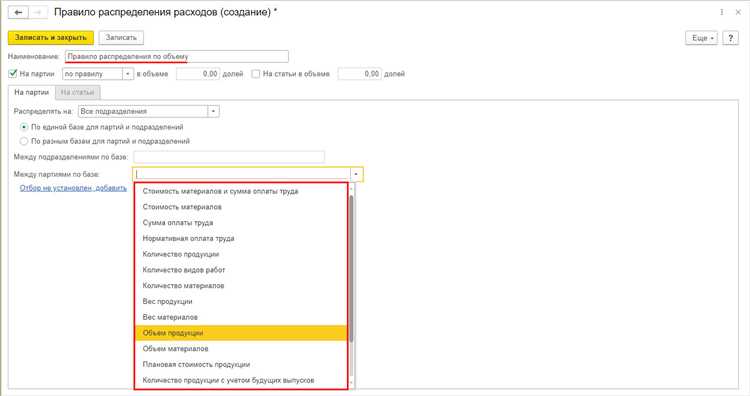Choose Вес продукции option
Image resolution: width=750 pixels, height=396 pixels.
pyautogui.click(x=241, y=301)
